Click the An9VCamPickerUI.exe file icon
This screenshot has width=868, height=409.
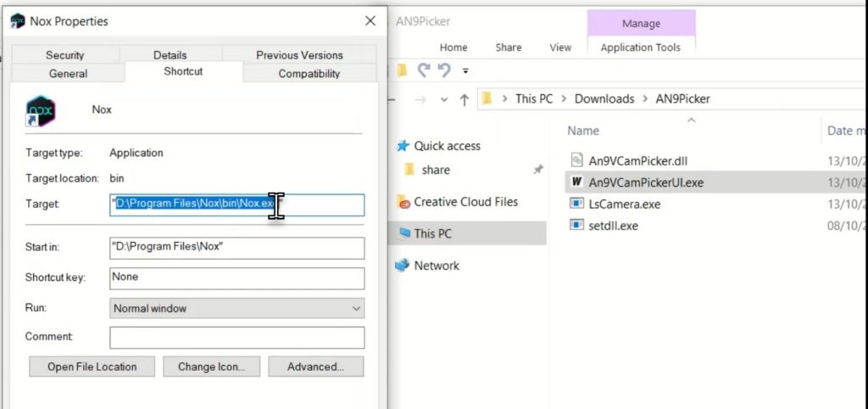(x=576, y=182)
